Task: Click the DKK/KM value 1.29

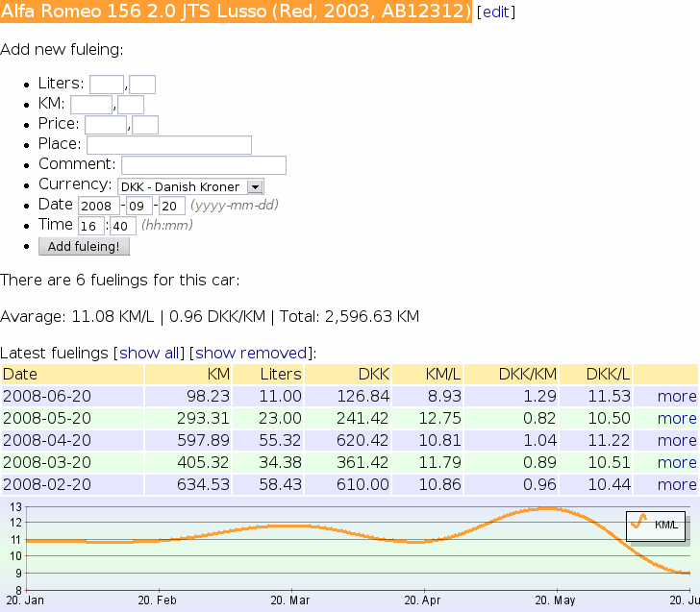Action: (540, 396)
